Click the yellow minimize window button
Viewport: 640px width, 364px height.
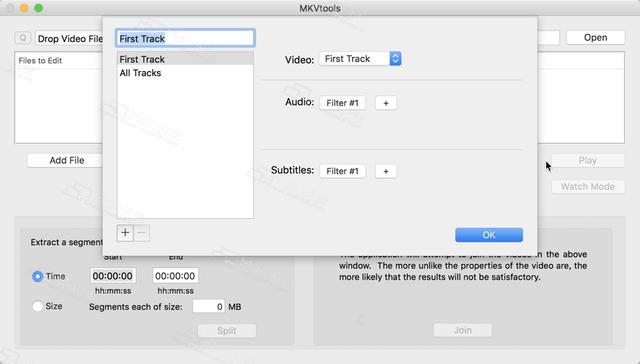coord(24,8)
